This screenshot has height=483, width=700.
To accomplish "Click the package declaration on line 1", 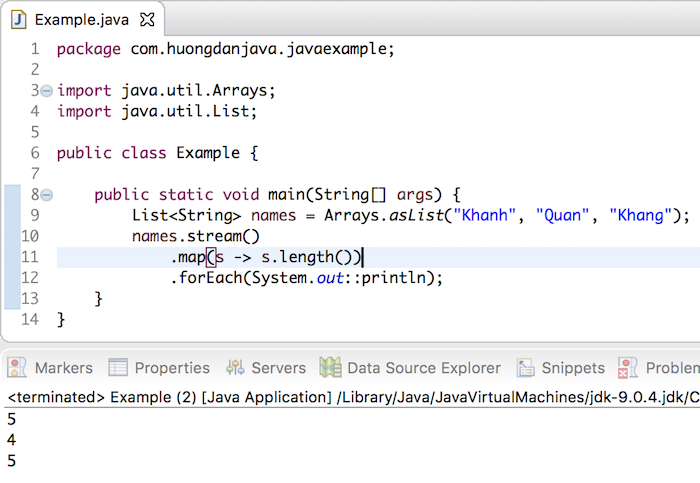I will 225,49.
